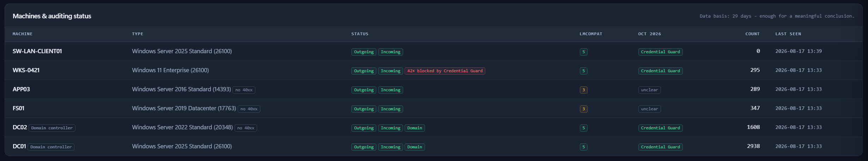
Task: Click Windows Server 2016 Standard (14393) text
Action: (x=181, y=89)
